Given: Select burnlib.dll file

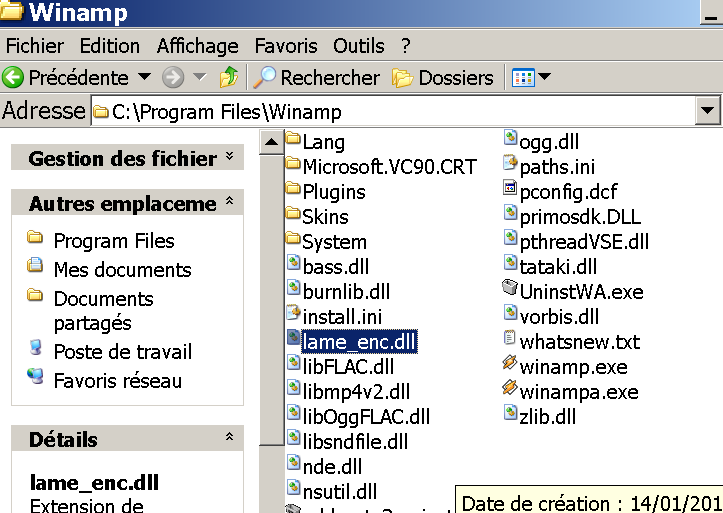Looking at the screenshot, I should pos(338,291).
